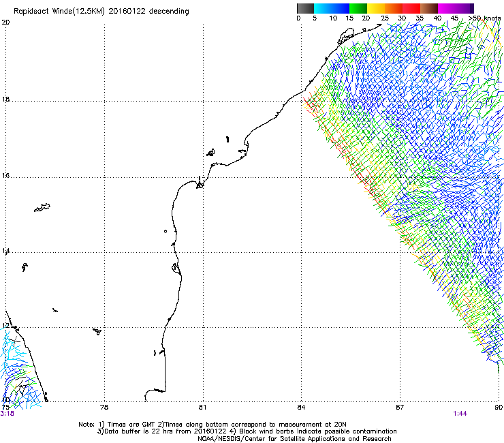Click the longitude label '87'
This screenshot has width=504, height=443.
[400, 408]
